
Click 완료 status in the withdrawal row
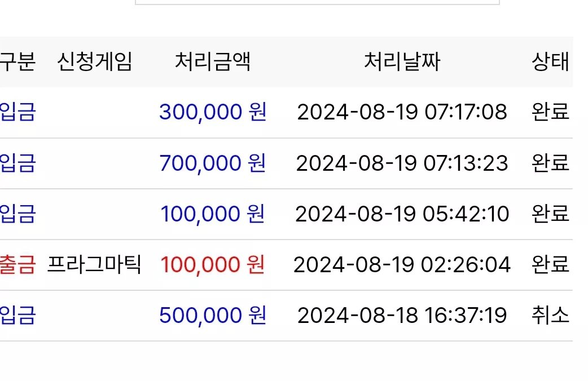coord(551,264)
